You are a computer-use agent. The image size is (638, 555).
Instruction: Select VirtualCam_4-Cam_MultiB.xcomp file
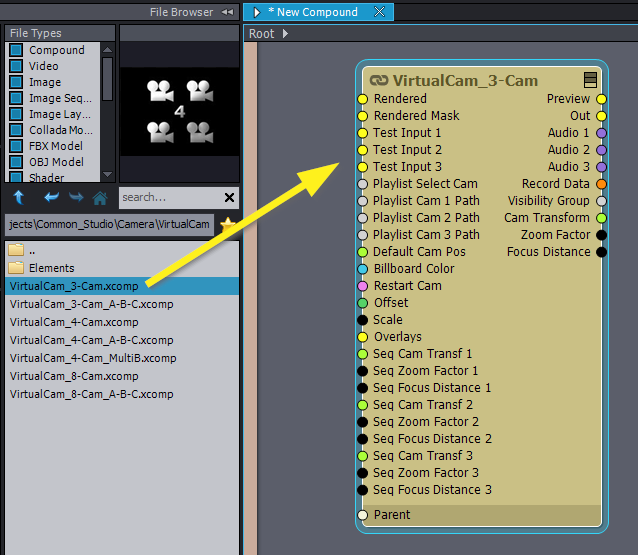click(x=93, y=358)
